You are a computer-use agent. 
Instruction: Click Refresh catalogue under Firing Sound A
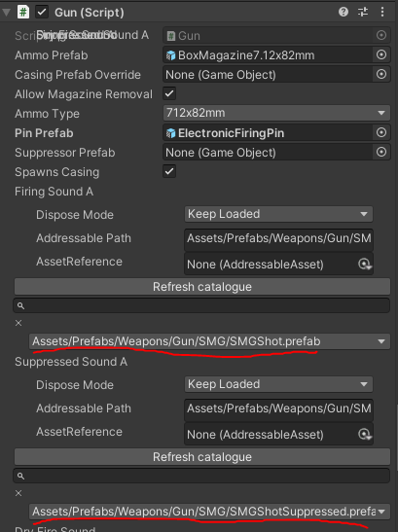point(202,287)
